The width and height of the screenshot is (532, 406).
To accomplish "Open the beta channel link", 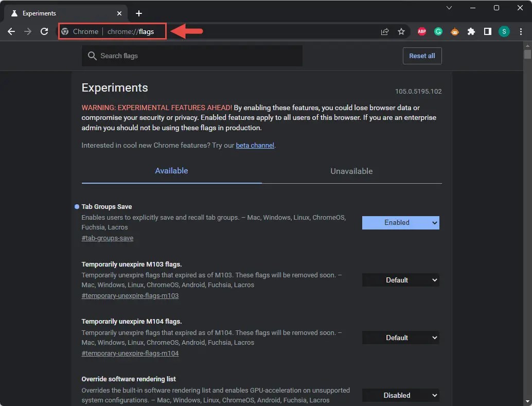I will point(255,145).
